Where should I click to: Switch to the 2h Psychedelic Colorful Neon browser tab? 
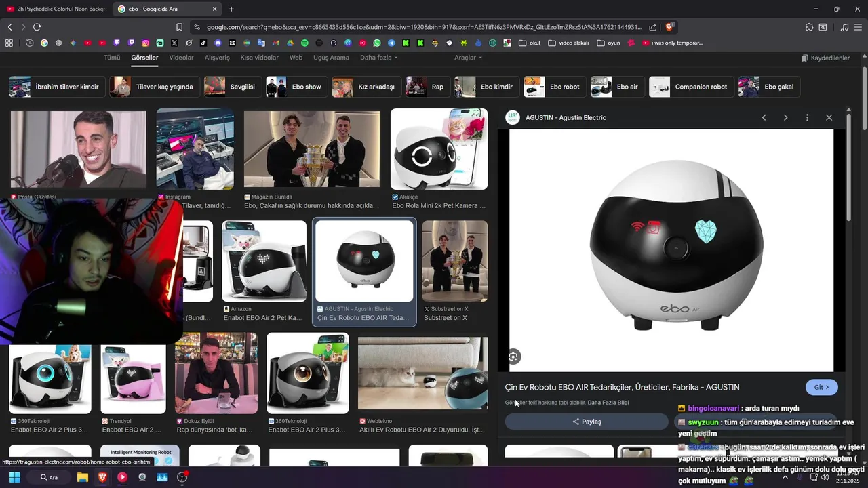56,9
